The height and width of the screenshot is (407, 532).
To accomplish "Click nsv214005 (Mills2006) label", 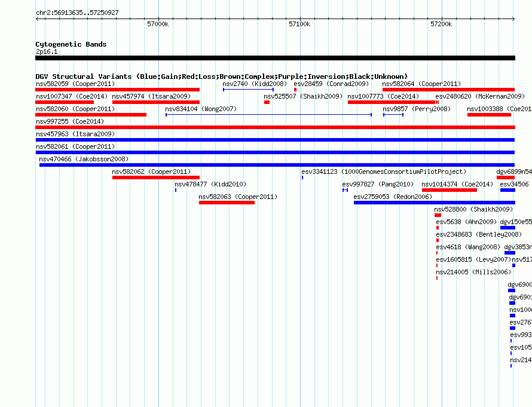I will point(473,272).
